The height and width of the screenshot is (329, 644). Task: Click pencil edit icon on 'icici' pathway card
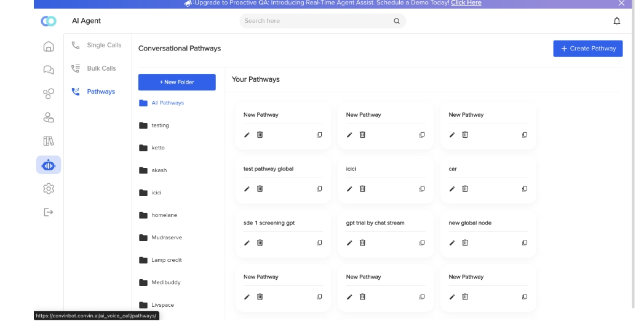tap(349, 189)
